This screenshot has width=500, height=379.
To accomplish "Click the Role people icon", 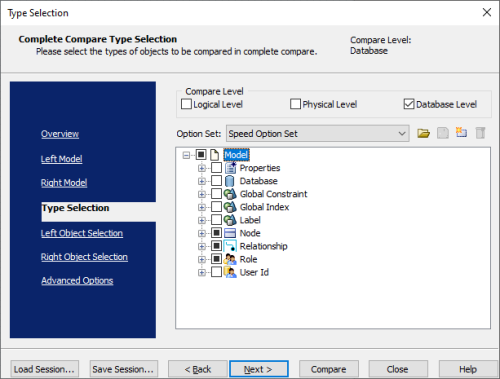I will click(230, 259).
